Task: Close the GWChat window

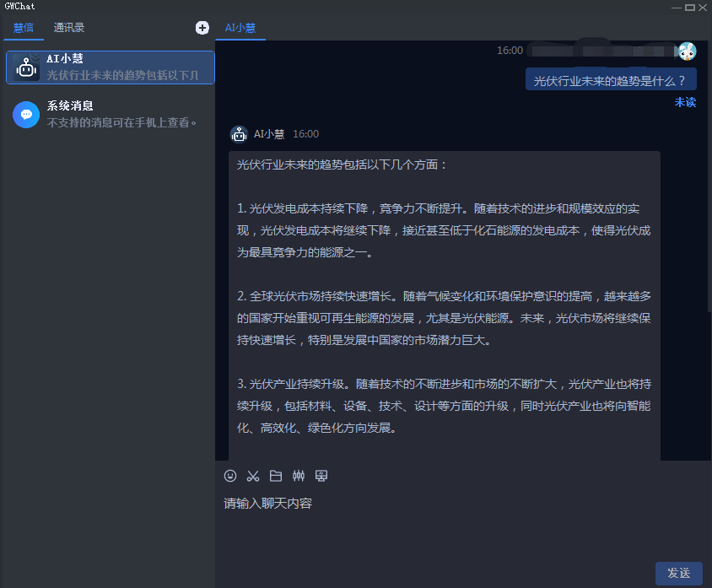Action: coord(703,8)
